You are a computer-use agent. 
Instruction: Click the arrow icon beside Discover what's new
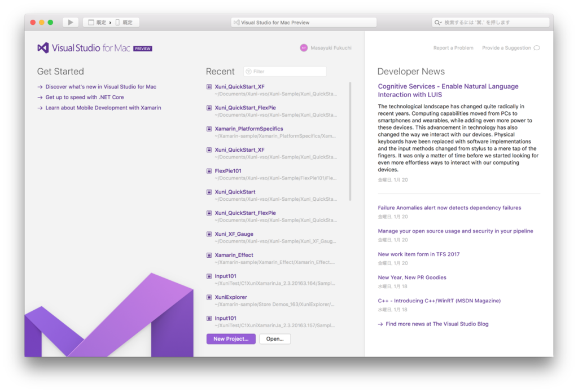[x=40, y=87]
